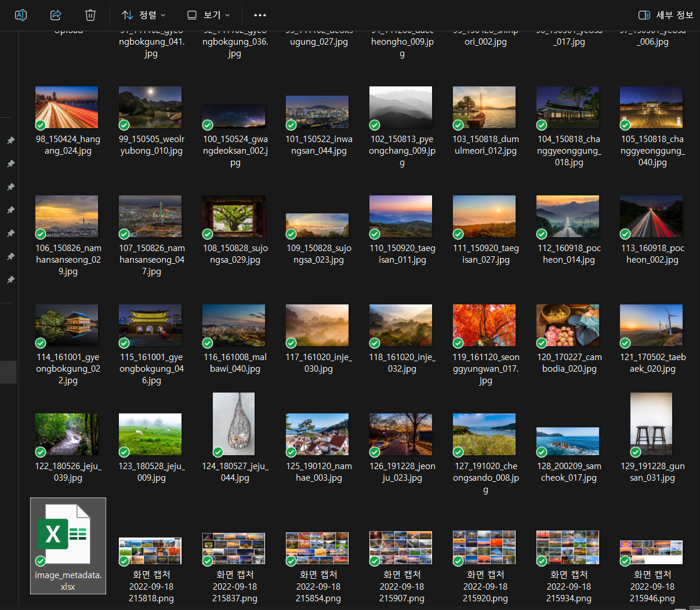This screenshot has height=610, width=700.
Task: Click the file name 117_161020_inje_030.jpg
Action: [x=319, y=363]
